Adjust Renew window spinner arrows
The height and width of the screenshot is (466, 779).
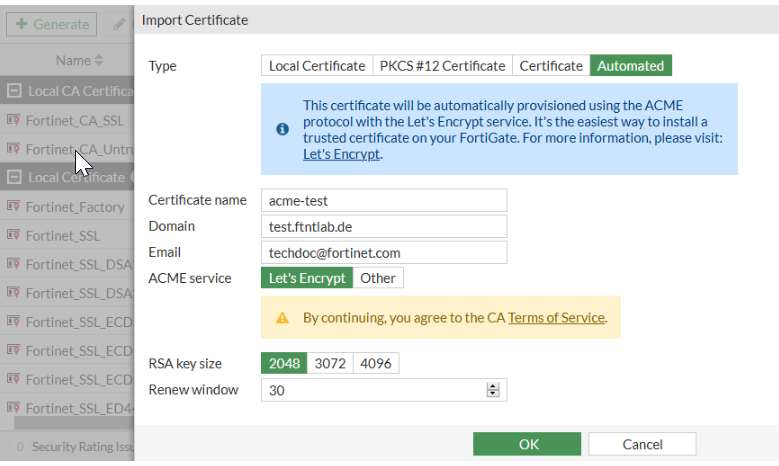click(492, 390)
